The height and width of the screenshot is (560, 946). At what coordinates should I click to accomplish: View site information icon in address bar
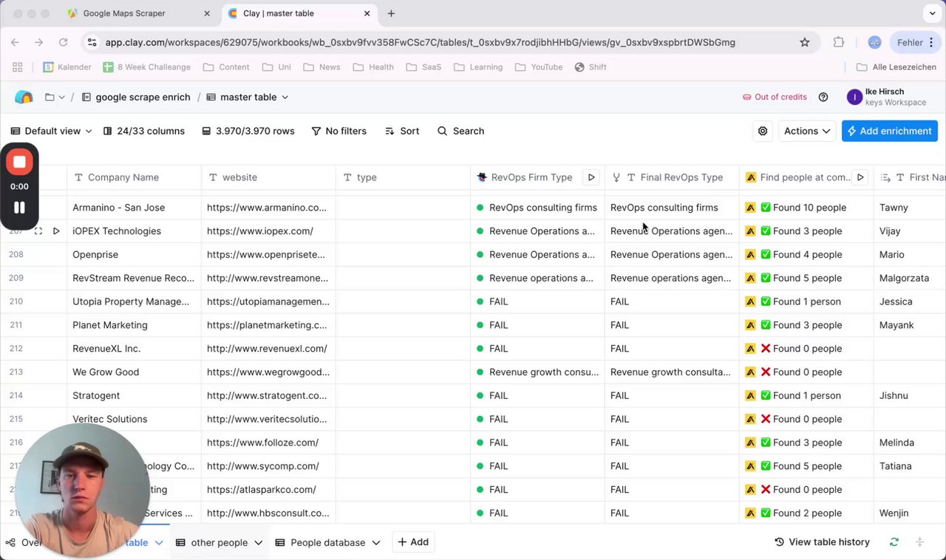[x=91, y=43]
